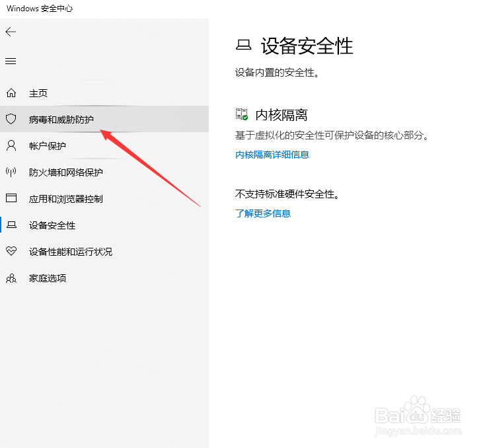Click the shield icon for virus protection
The width and height of the screenshot is (489, 448).
tap(11, 119)
